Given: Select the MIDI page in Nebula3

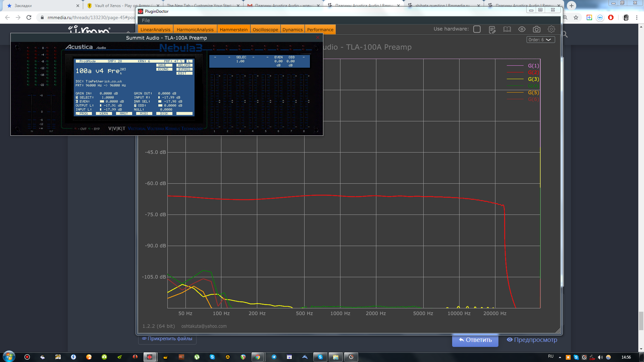Looking at the screenshot, I should click(144, 114).
